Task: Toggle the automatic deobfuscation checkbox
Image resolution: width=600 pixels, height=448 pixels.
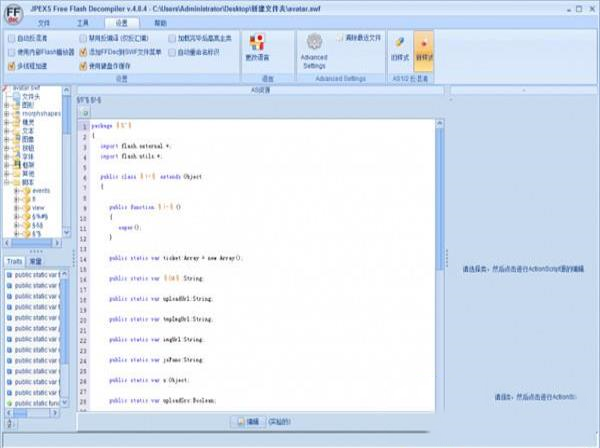Action: pos(11,38)
